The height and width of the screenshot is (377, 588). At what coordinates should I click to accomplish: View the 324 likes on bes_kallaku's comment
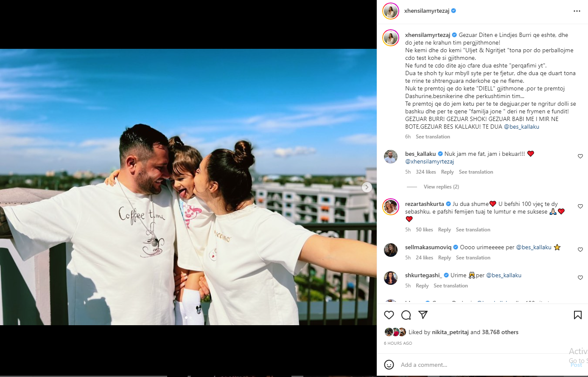point(426,172)
